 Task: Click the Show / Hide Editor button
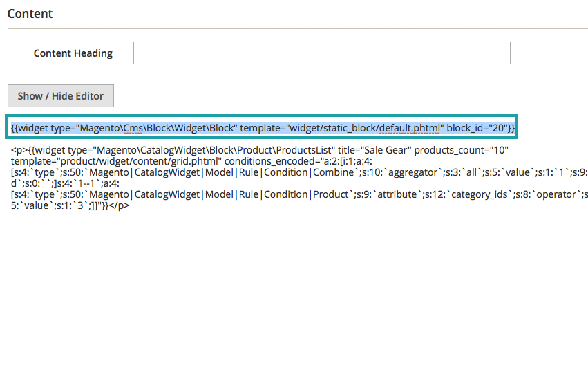pos(61,95)
